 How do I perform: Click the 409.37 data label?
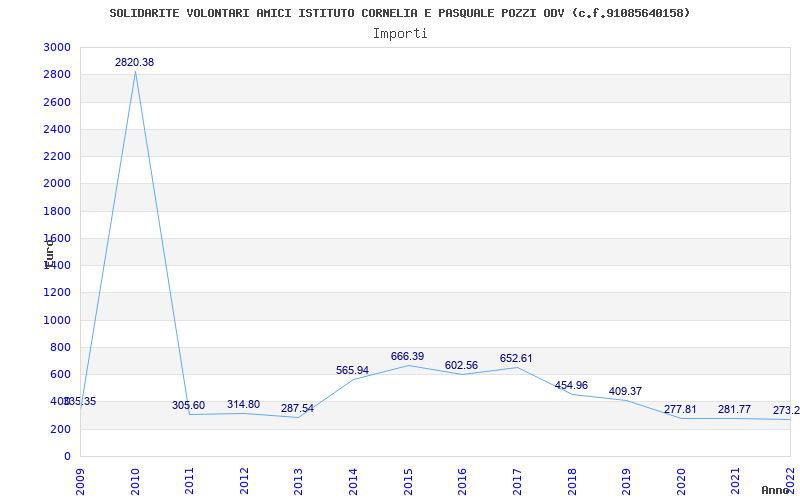coord(625,391)
